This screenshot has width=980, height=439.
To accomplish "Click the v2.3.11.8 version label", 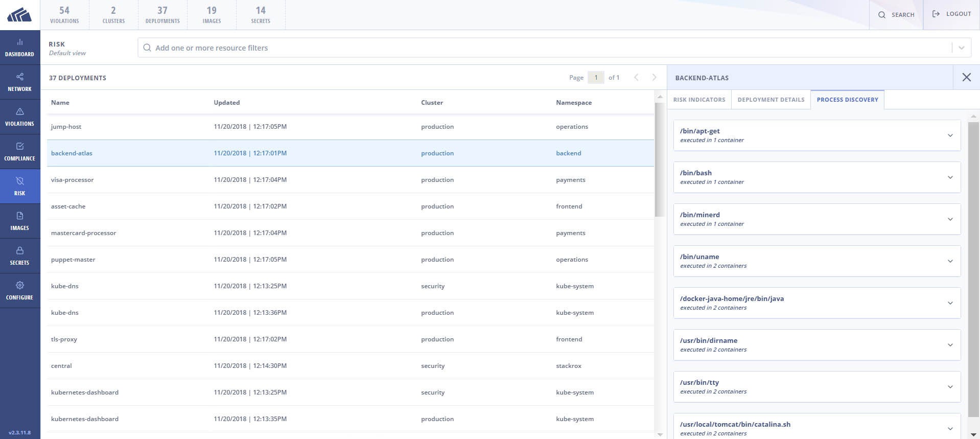I will click(x=19, y=432).
